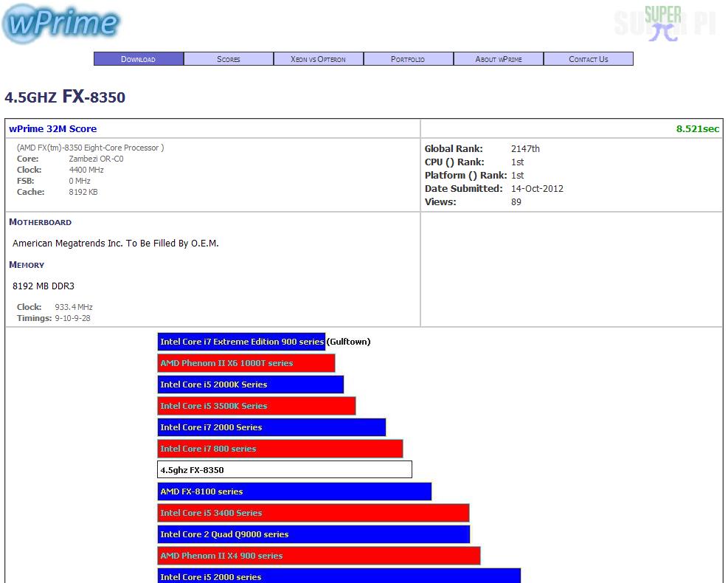Click the green 8.521sec score

coord(697,129)
